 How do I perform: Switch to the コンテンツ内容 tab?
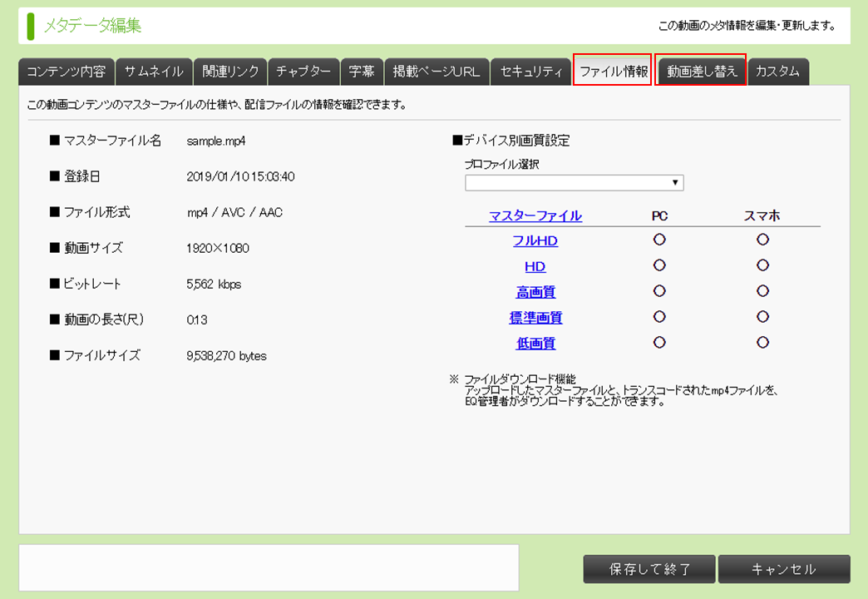[67, 72]
